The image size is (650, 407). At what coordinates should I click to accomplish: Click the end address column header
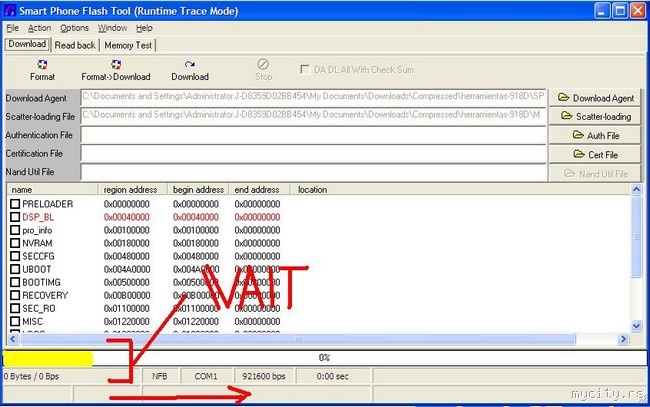[x=259, y=189]
